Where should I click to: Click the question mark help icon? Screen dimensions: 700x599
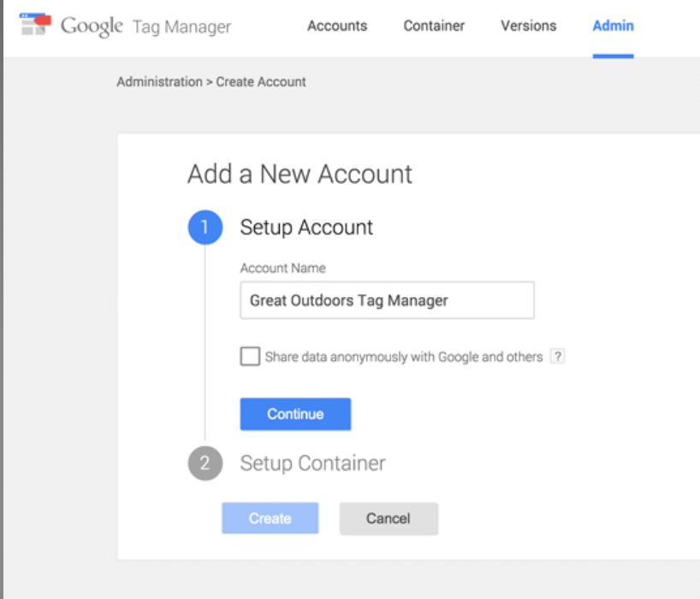pos(557,356)
